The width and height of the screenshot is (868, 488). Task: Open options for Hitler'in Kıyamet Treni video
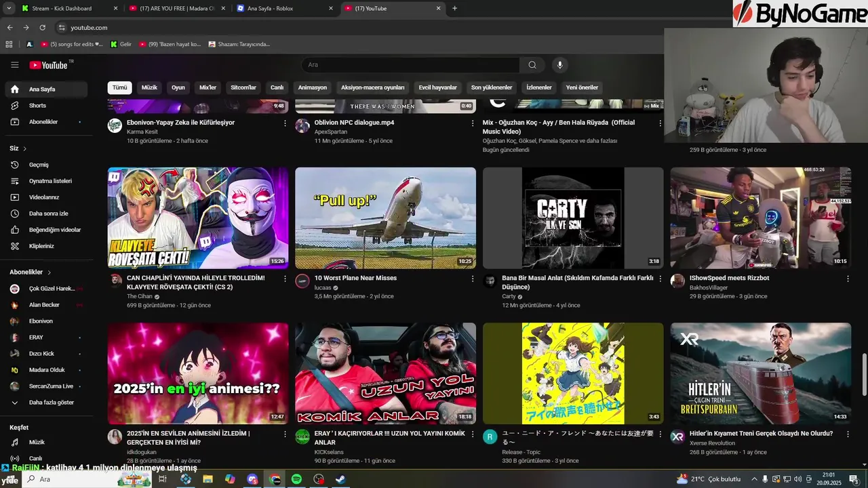pyautogui.click(x=848, y=434)
